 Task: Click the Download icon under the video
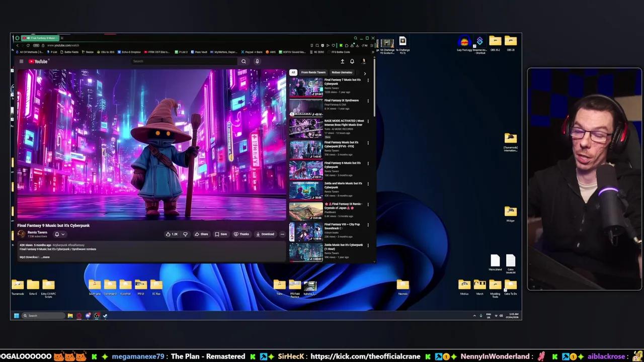coord(266,234)
